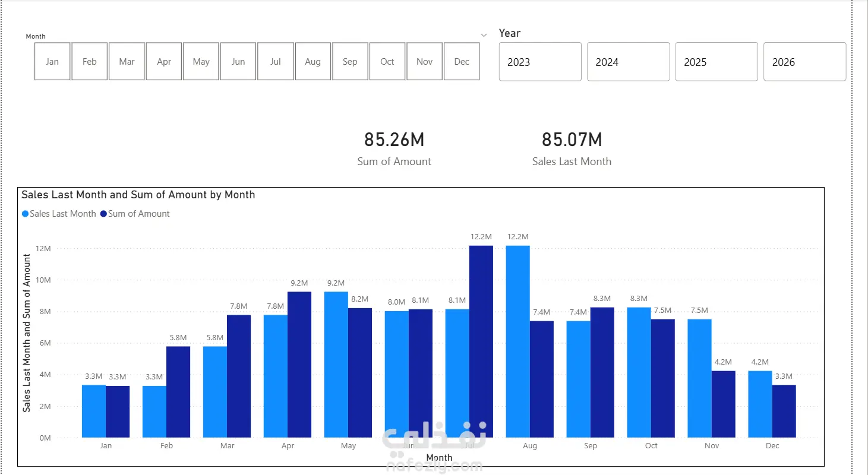Click the Apr label on the chart x-axis
This screenshot has height=475, width=868.
pos(288,446)
